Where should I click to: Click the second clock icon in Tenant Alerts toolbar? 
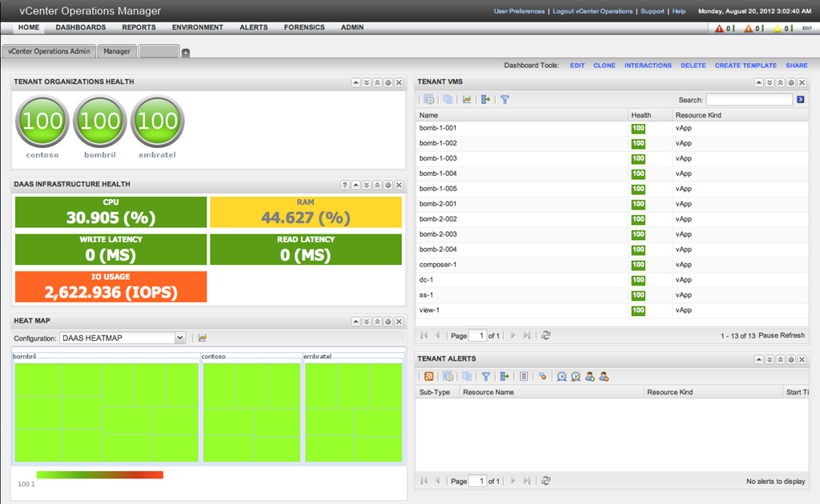[x=576, y=377]
